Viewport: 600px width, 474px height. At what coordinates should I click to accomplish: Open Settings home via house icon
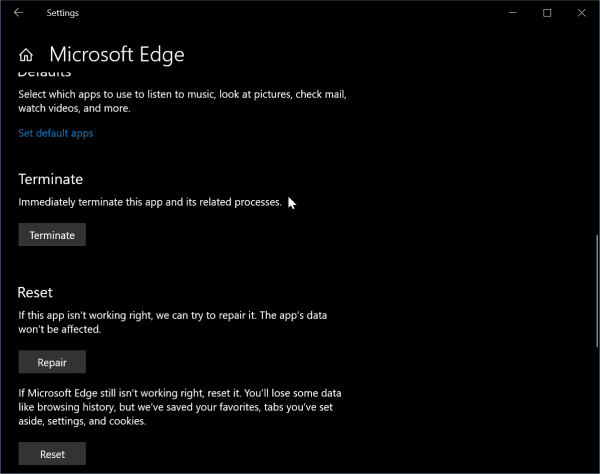point(26,55)
